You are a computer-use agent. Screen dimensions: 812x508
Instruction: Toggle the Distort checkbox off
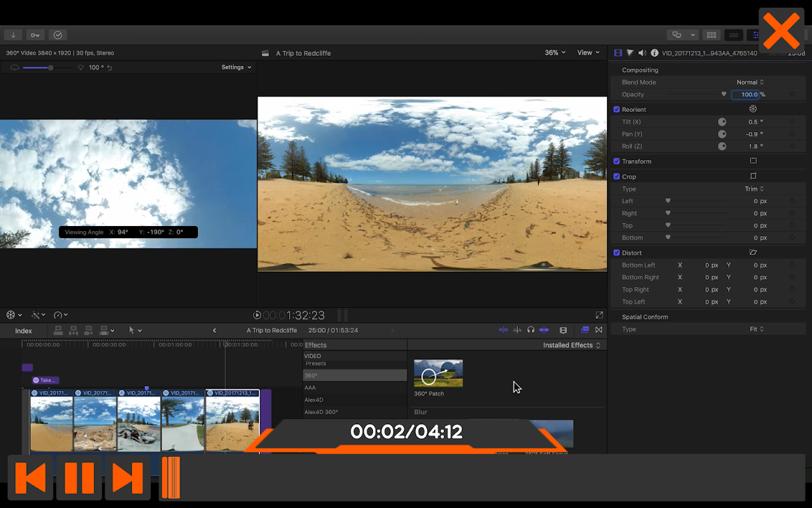point(617,253)
